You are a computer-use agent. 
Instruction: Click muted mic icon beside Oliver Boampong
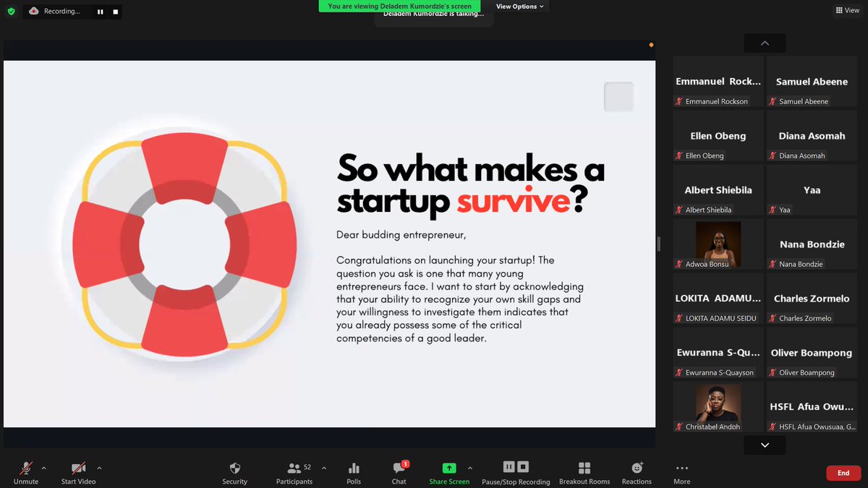pyautogui.click(x=773, y=372)
